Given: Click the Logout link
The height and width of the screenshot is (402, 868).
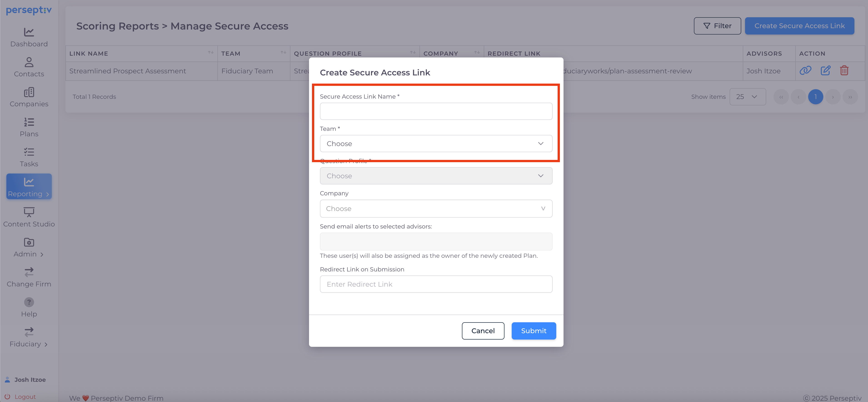Looking at the screenshot, I should pos(25,397).
